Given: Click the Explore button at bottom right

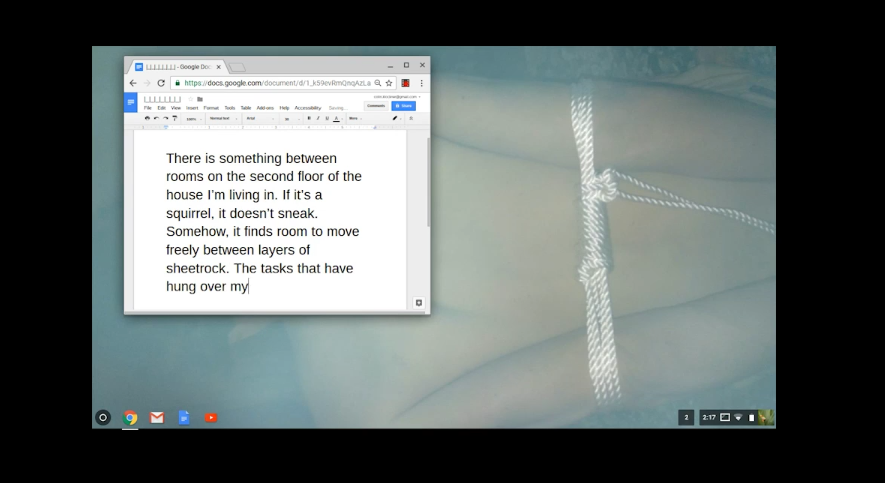Looking at the screenshot, I should 418,303.
